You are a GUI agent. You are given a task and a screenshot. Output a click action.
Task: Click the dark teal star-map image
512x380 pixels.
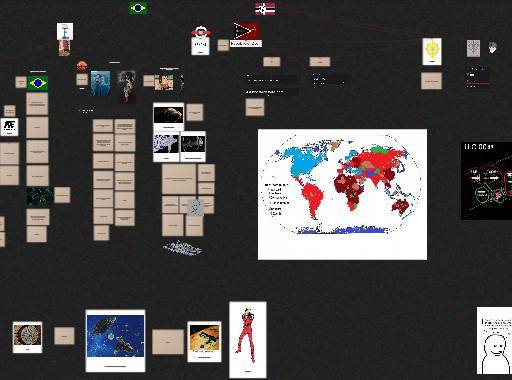click(40, 196)
